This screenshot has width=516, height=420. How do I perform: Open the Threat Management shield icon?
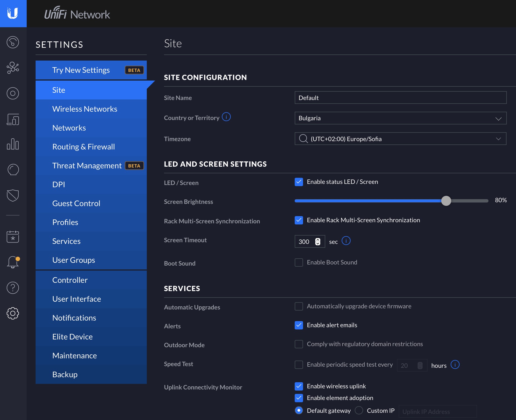click(13, 195)
